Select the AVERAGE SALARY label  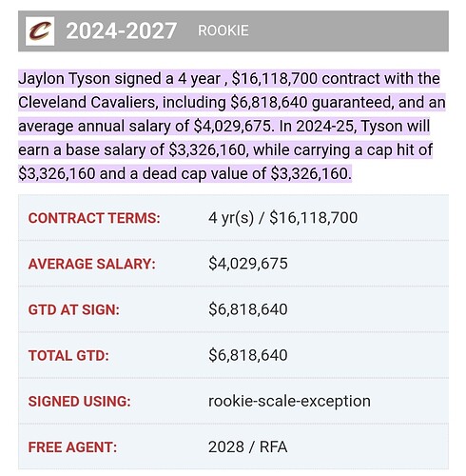(92, 264)
